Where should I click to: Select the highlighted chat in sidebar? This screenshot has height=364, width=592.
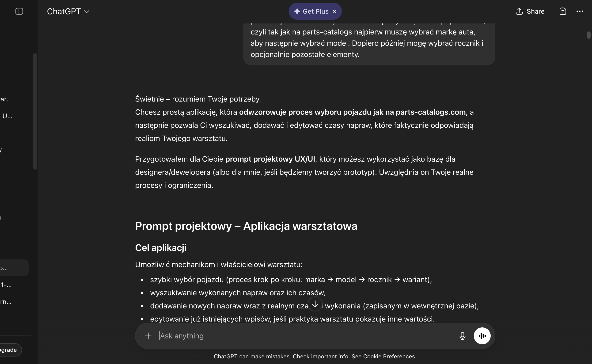coord(14,268)
